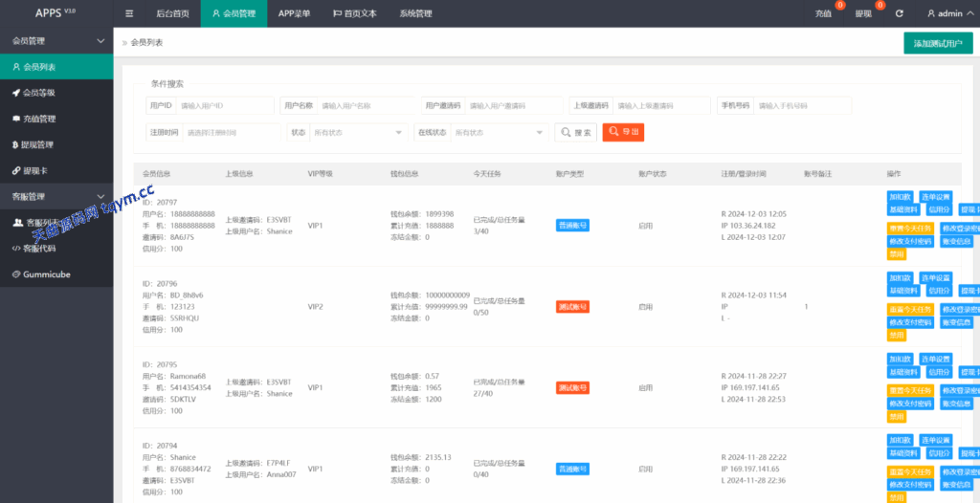Screen dimensions: 980x503
Task: Click the user avatar icon beside admin
Action: click(930, 13)
